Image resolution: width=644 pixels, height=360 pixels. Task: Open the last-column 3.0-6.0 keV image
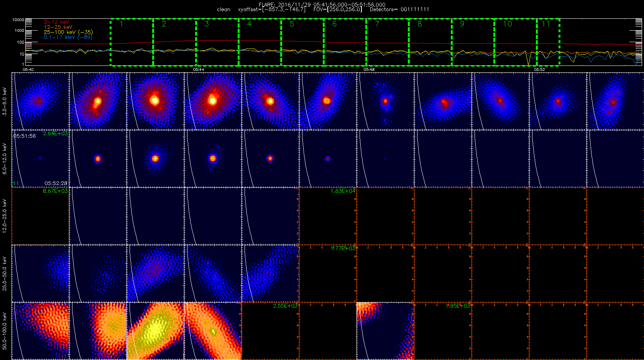point(615,101)
